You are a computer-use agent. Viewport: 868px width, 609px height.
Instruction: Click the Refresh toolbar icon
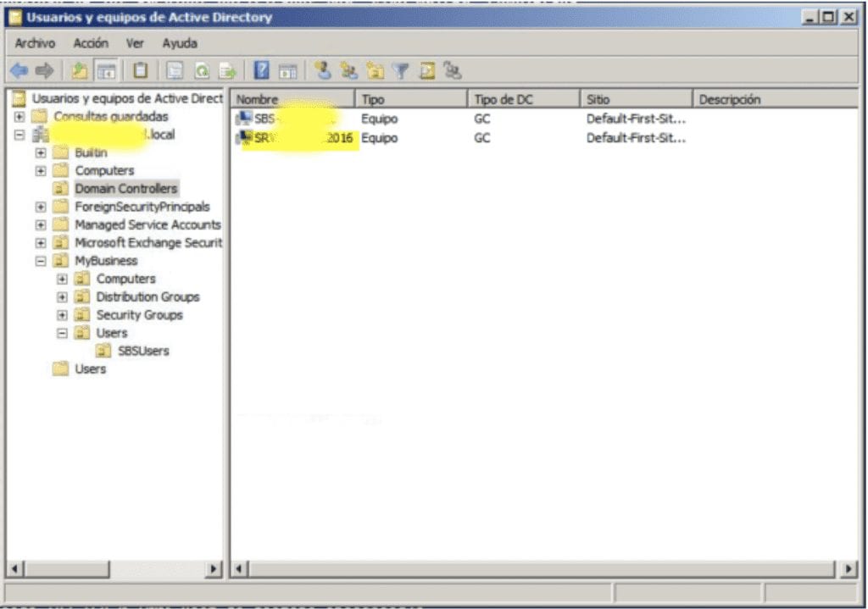[x=202, y=71]
